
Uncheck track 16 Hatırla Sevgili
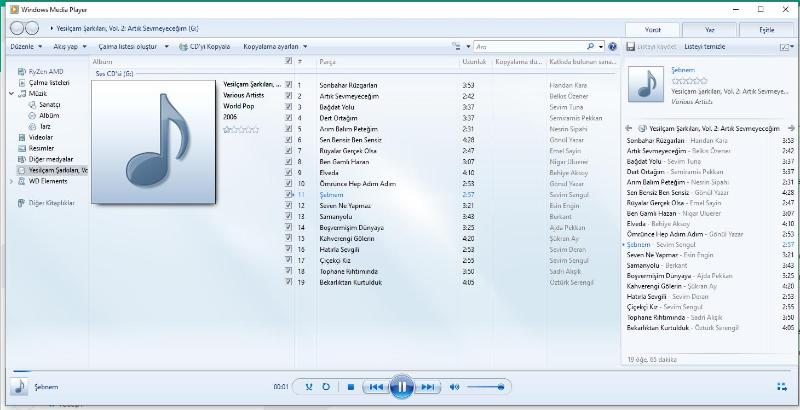pyautogui.click(x=289, y=249)
